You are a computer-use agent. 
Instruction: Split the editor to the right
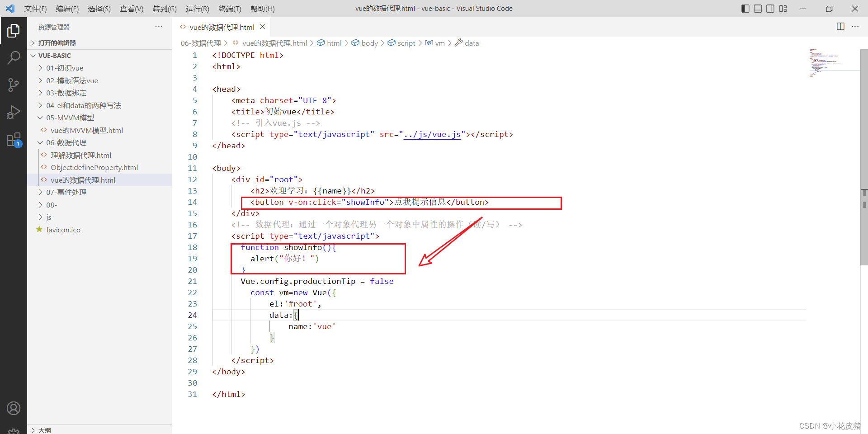tap(840, 27)
